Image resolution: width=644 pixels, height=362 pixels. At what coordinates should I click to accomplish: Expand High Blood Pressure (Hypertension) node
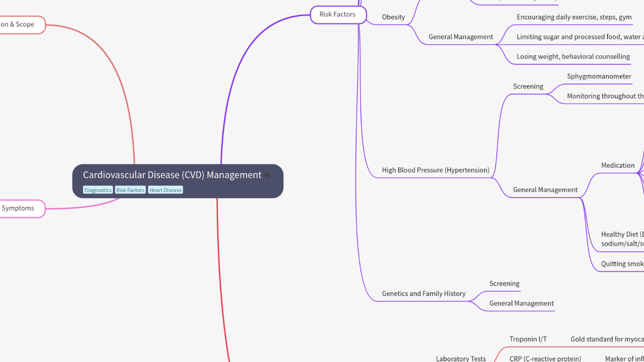point(435,170)
